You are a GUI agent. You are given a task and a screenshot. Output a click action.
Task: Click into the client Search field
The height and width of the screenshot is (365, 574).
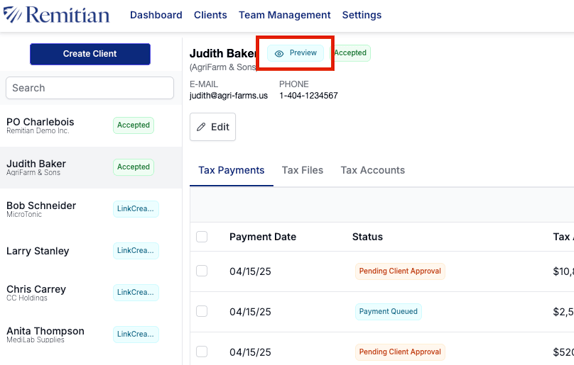(90, 88)
